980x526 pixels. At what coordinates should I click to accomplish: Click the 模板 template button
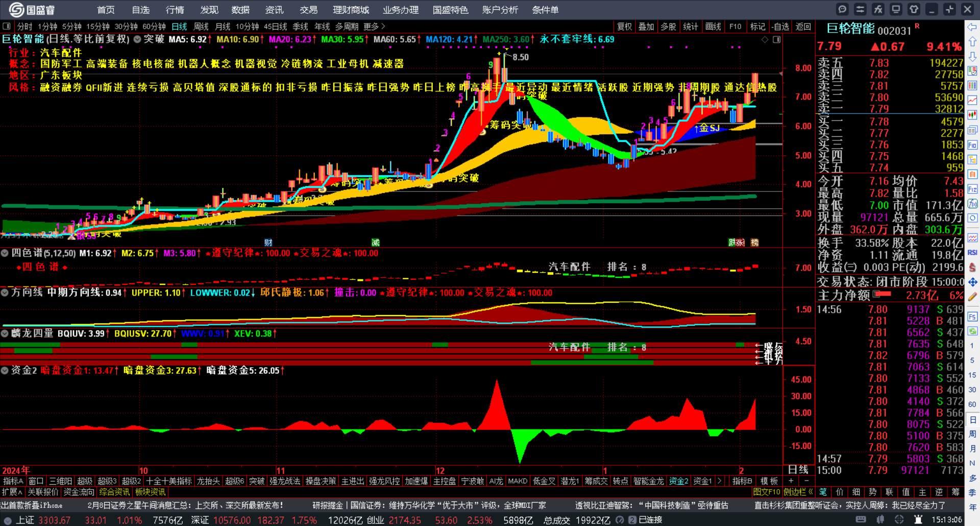tap(769, 481)
